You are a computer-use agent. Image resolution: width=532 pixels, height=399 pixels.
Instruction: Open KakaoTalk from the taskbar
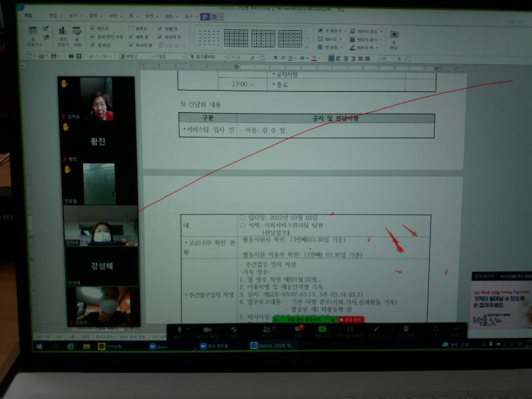(109, 346)
